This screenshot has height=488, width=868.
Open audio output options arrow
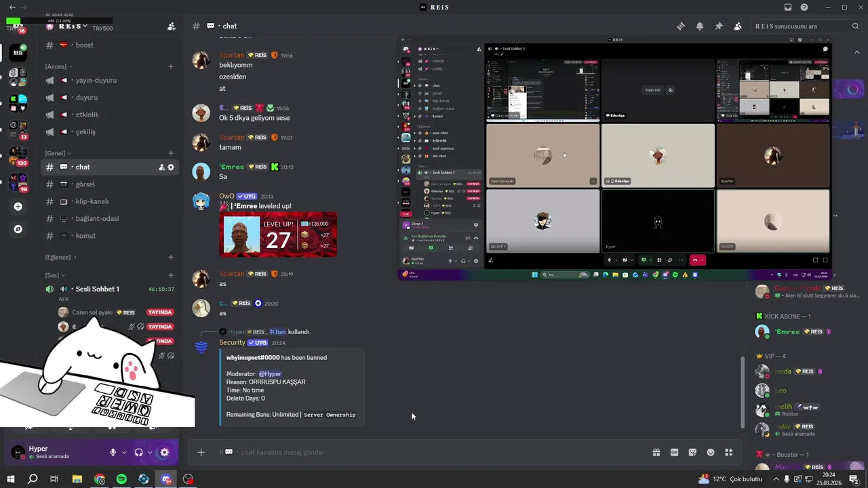point(150,453)
